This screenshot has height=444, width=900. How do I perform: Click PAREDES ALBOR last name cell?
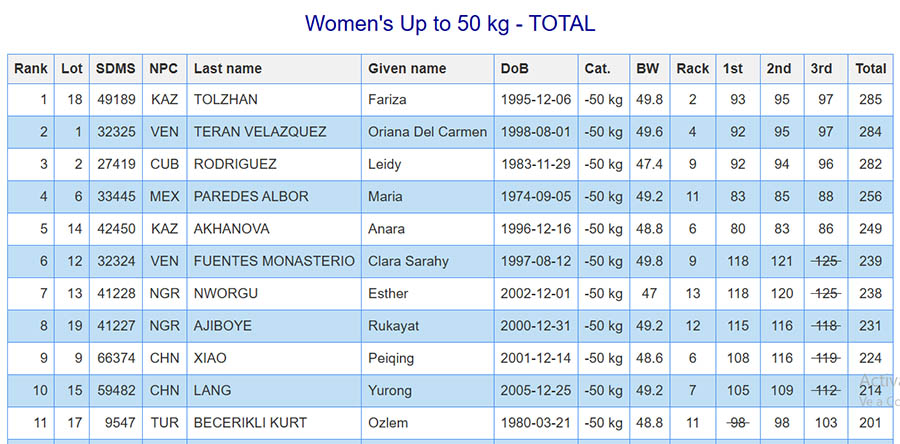pos(250,197)
